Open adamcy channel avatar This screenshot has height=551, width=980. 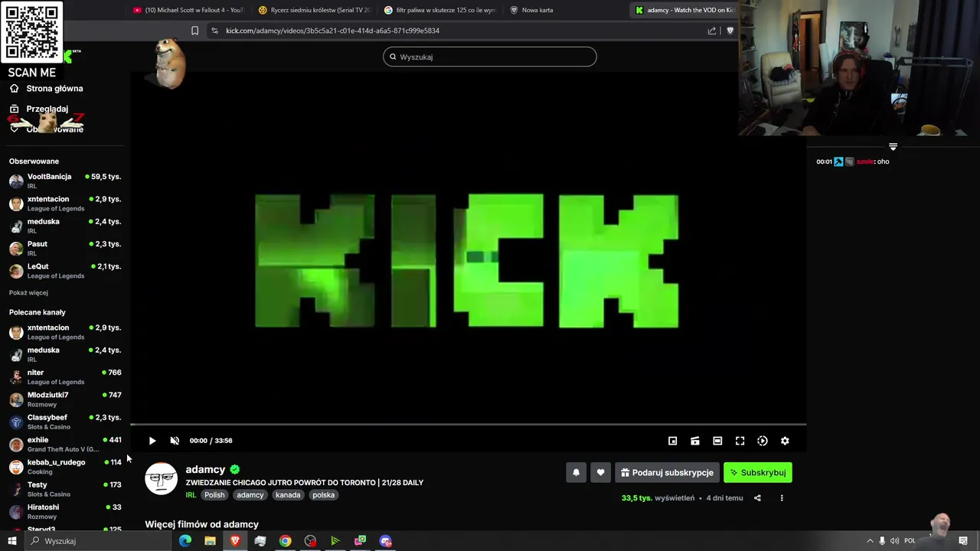(161, 479)
